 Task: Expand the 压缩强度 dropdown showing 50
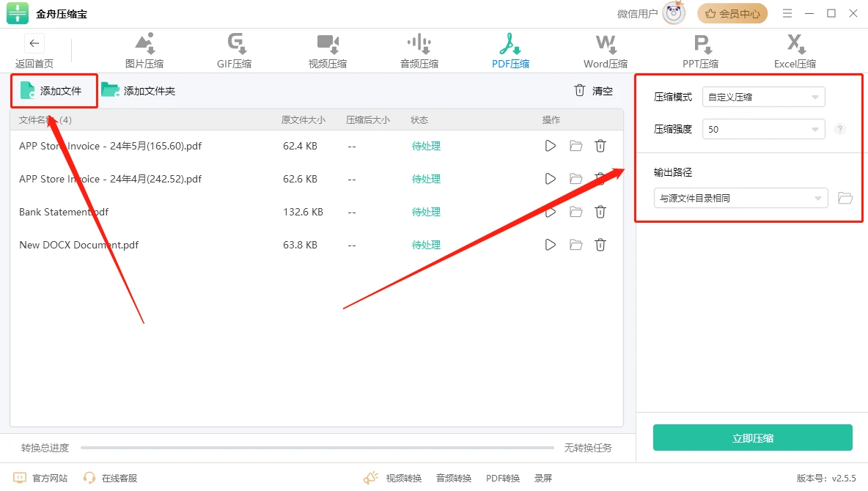point(763,129)
